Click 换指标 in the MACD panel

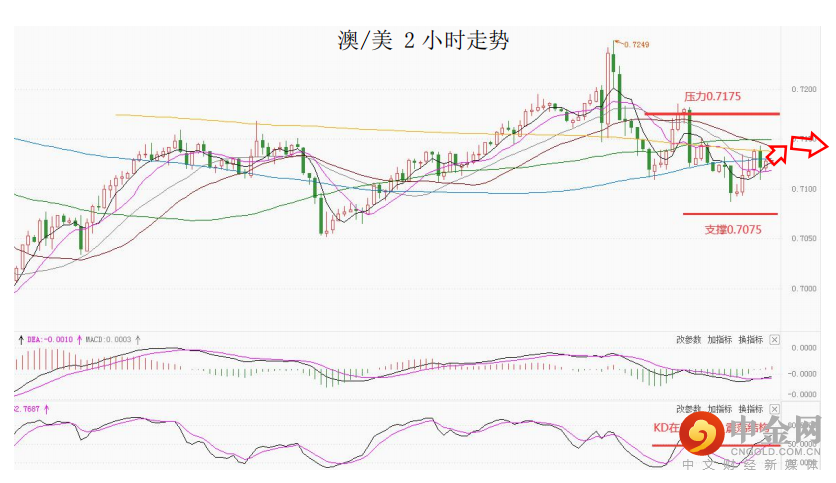point(749,340)
